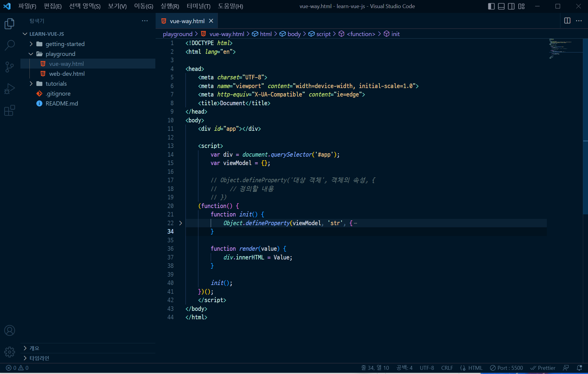Click the CRLF end-of-line selector

point(447,368)
